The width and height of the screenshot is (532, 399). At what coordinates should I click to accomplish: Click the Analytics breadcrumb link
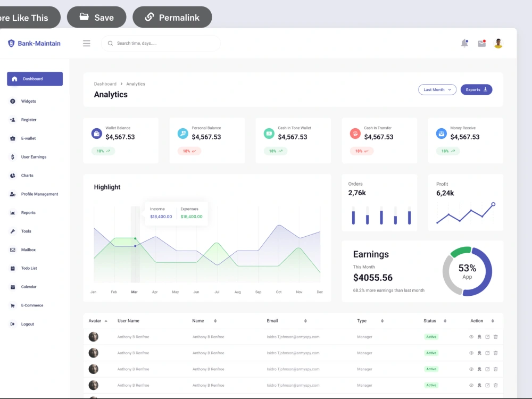point(136,84)
